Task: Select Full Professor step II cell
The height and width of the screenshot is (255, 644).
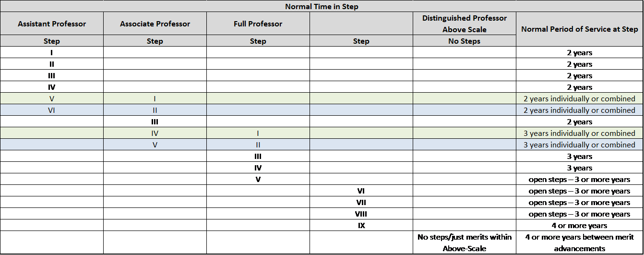Action: [258, 145]
